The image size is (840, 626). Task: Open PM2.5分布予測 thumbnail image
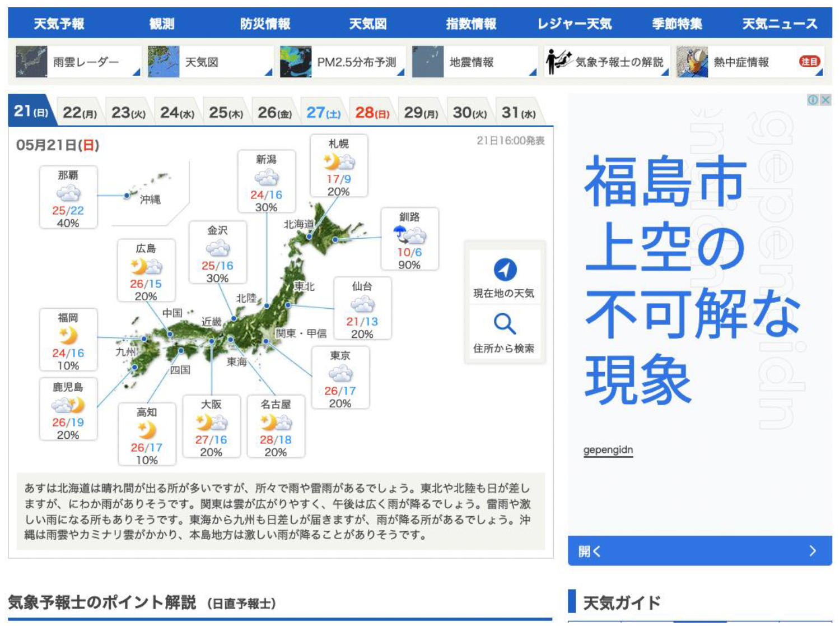pos(296,62)
